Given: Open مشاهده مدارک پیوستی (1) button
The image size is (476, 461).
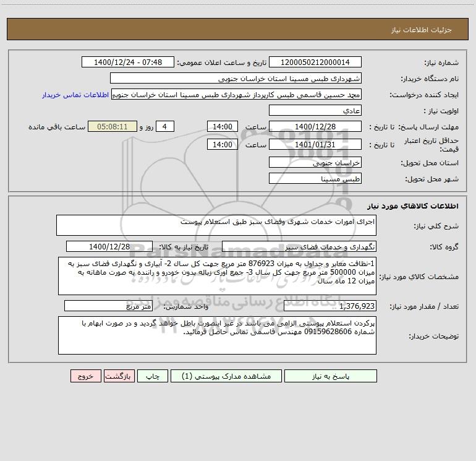Looking at the screenshot, I should [x=226, y=376].
